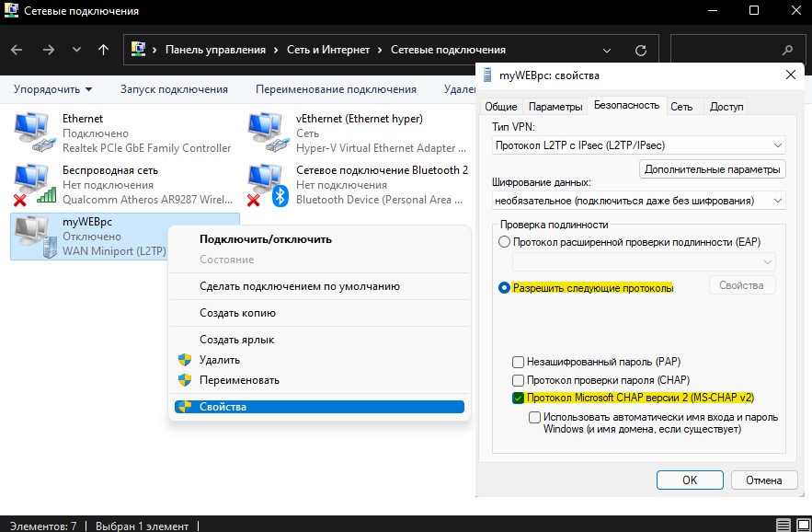
Task: Choose Создать ярлык in context menu
Action: point(319,340)
